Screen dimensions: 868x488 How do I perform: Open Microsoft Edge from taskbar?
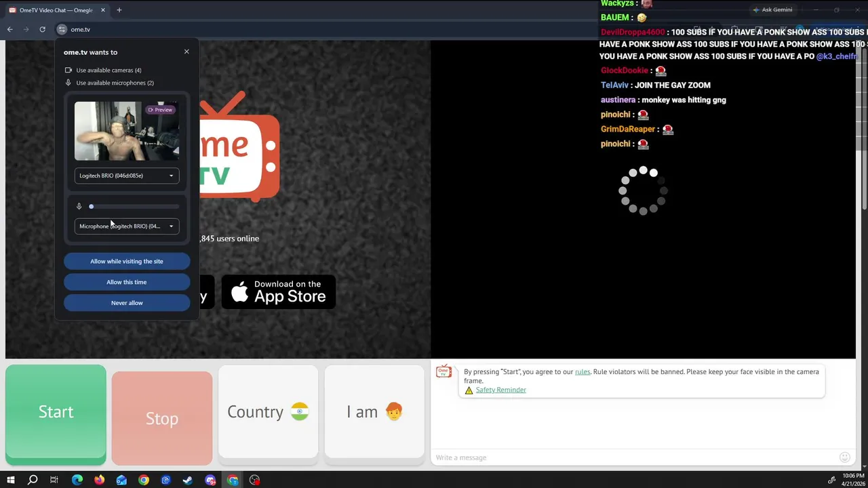(77, 480)
